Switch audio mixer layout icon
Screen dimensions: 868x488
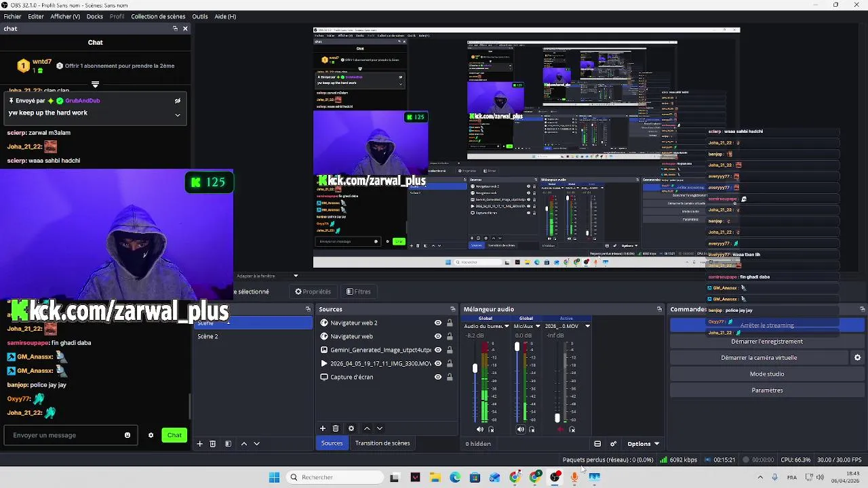pos(597,444)
